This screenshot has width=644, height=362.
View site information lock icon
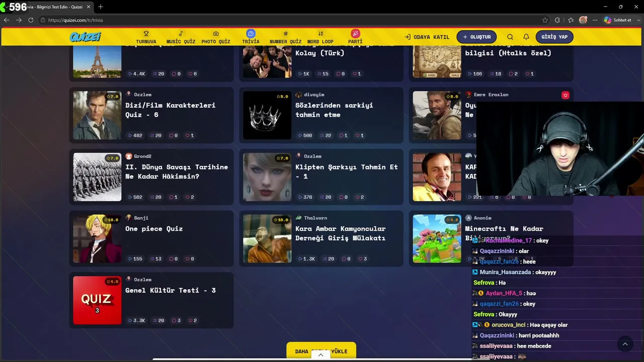tap(43, 20)
